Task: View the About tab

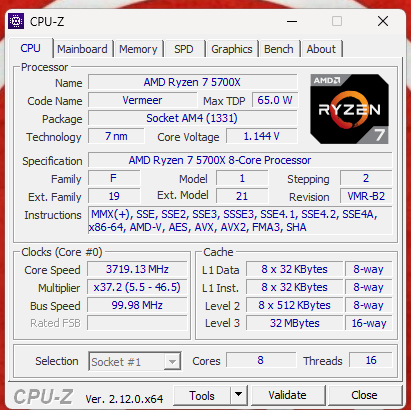Action: click(321, 49)
